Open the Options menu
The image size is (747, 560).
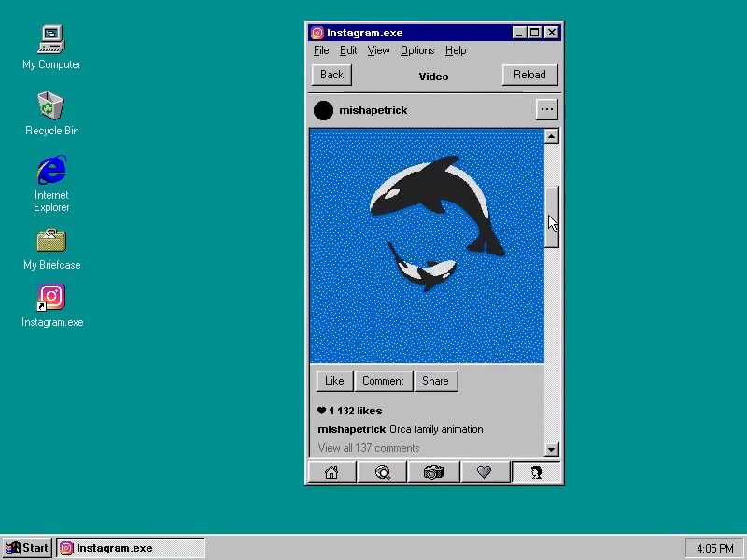click(417, 50)
